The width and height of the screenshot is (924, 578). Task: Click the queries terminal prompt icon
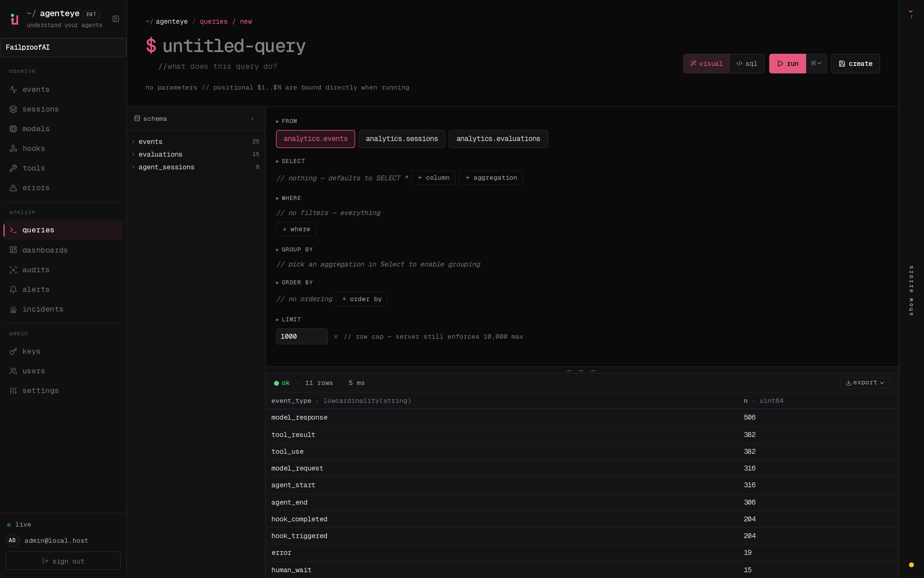(x=13, y=230)
